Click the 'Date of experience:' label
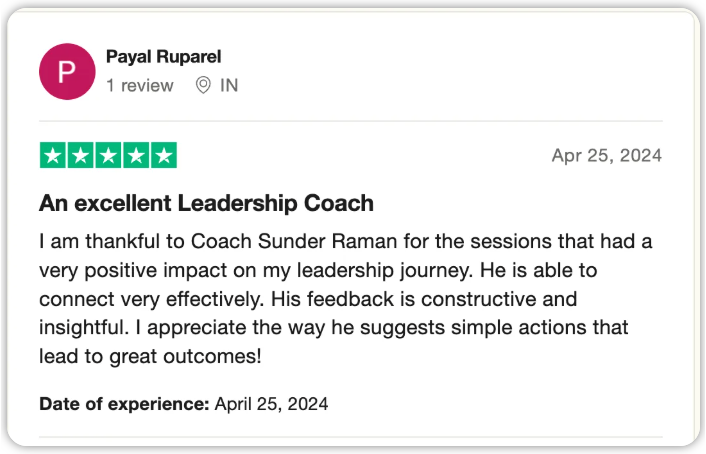706x454 pixels. 124,404
